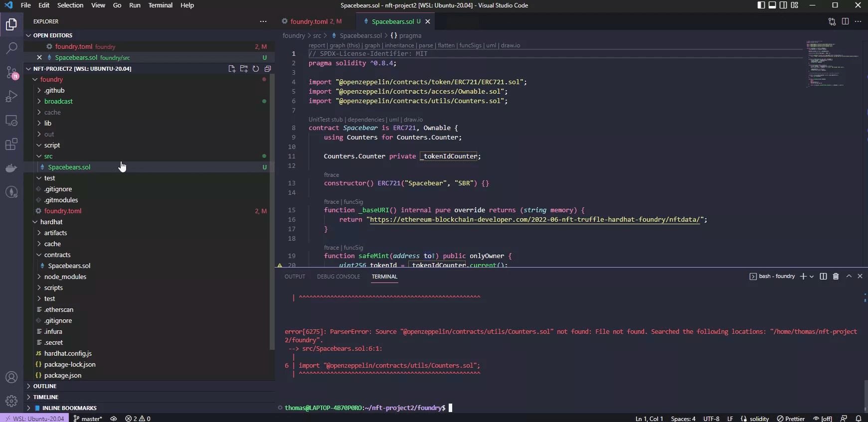The height and width of the screenshot is (422, 868).
Task: Click the compare changes icon in editor toolbar
Action: click(x=832, y=21)
